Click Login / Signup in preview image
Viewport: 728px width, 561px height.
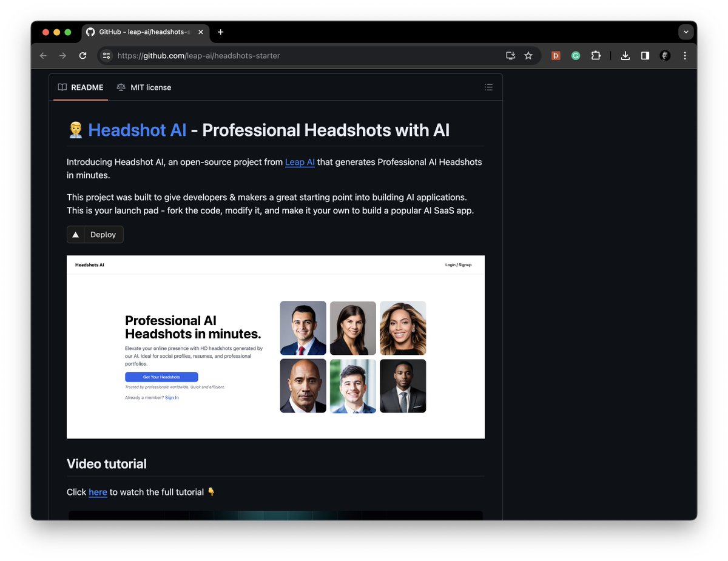point(458,265)
